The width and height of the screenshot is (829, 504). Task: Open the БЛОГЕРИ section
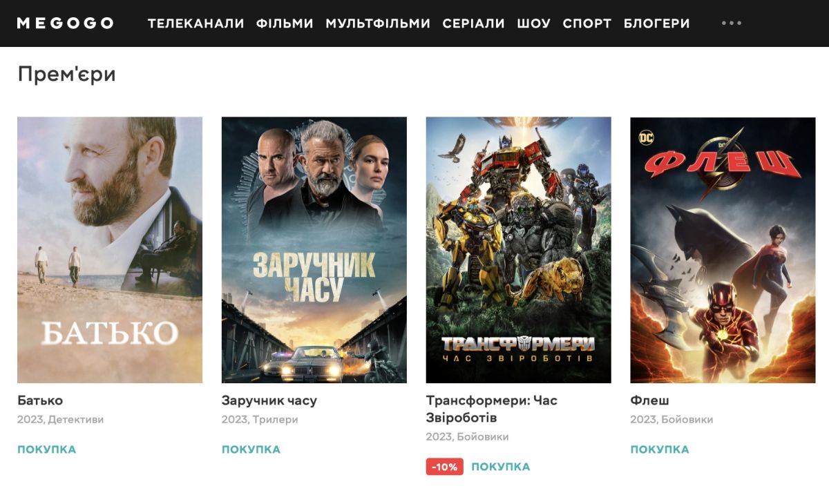[657, 23]
